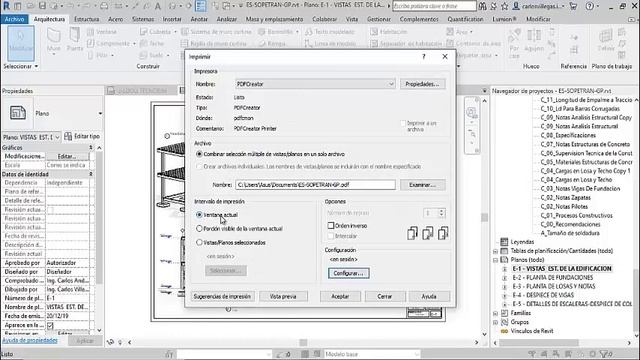This screenshot has height=360, width=640.
Task: Click the title bar keyword search field
Action: 434,6
